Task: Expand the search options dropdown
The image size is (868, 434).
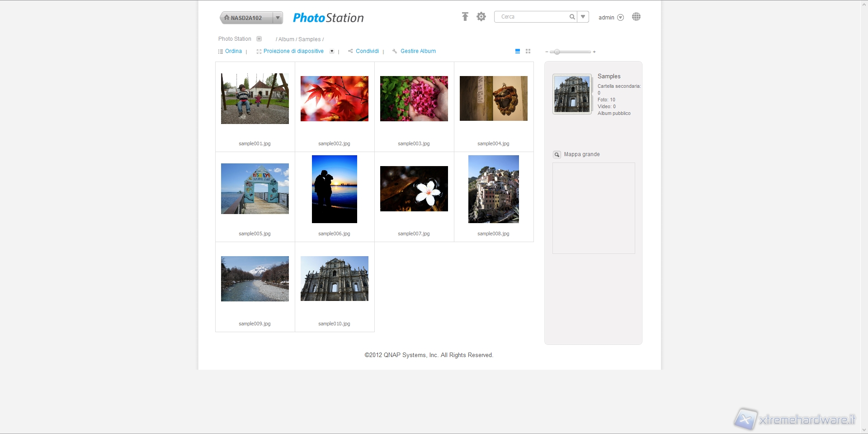Action: 583,17
